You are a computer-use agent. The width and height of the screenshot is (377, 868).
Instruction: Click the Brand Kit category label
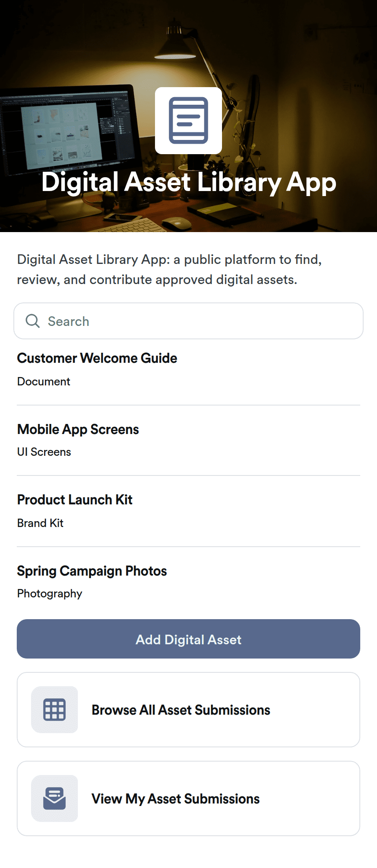40,523
